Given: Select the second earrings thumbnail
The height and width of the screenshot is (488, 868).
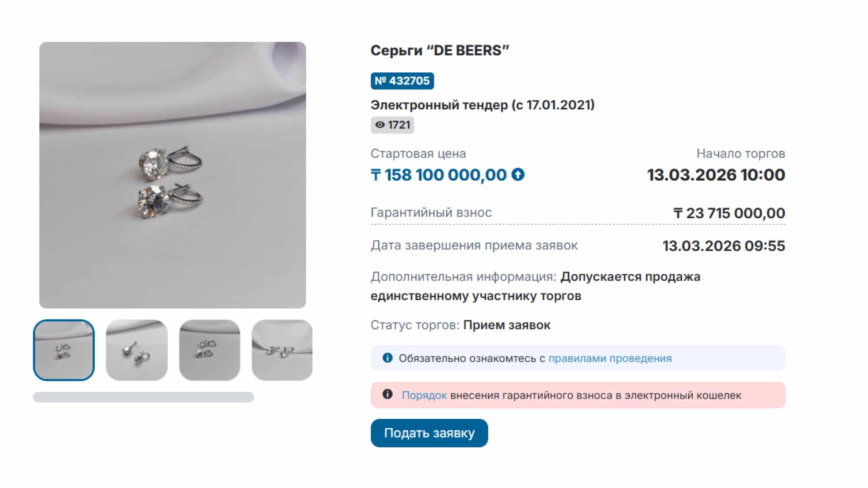Looking at the screenshot, I should [137, 350].
